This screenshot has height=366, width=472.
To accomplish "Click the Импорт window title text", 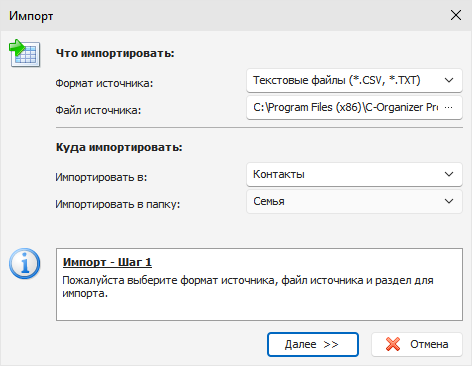I will pos(31,16).
